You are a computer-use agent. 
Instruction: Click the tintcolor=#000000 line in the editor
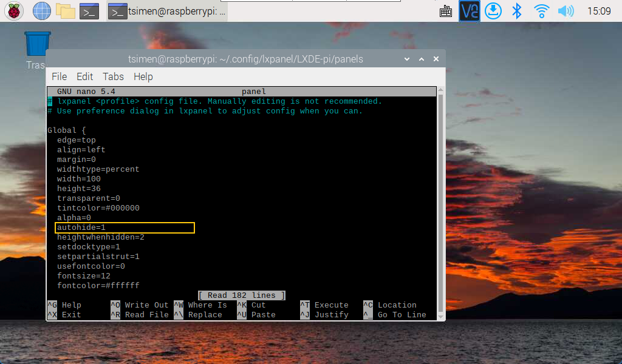point(98,208)
